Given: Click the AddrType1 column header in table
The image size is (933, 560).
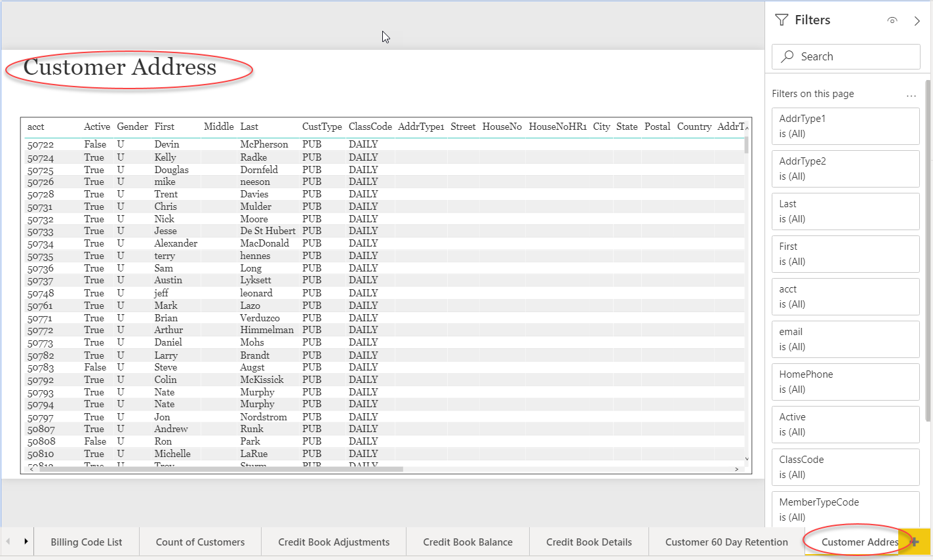Looking at the screenshot, I should click(x=422, y=127).
